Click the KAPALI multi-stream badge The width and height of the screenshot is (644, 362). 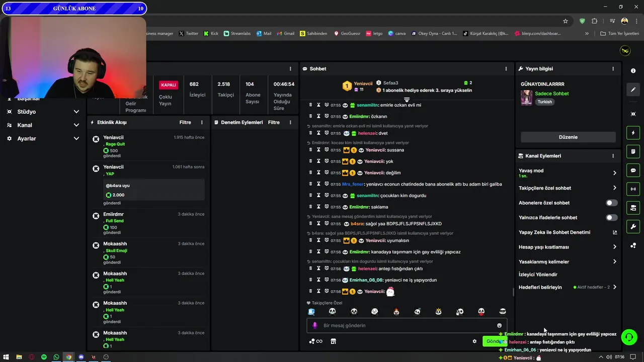tap(169, 85)
